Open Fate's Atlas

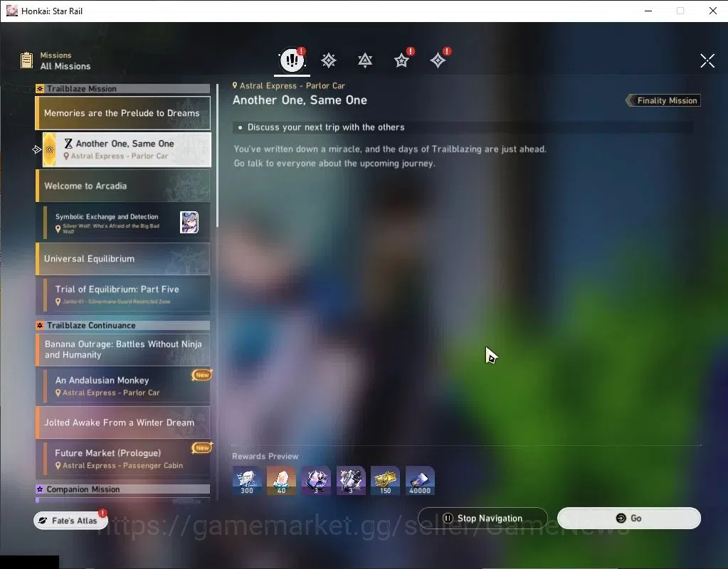coord(70,521)
